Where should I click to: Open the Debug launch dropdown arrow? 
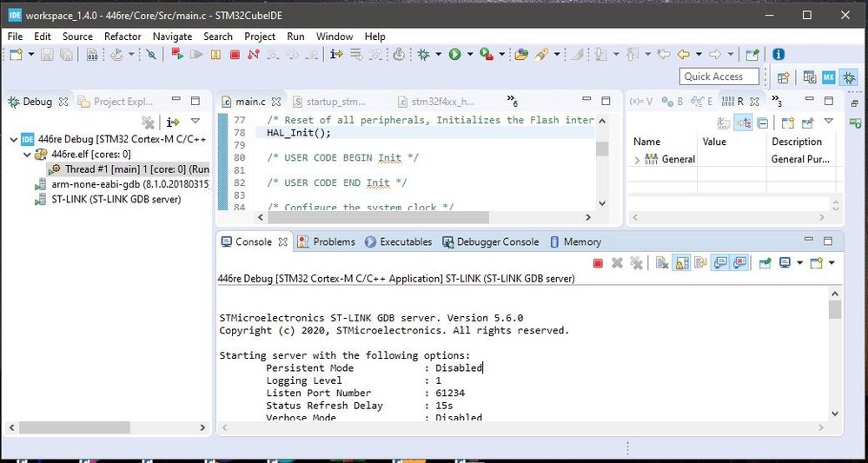(438, 54)
